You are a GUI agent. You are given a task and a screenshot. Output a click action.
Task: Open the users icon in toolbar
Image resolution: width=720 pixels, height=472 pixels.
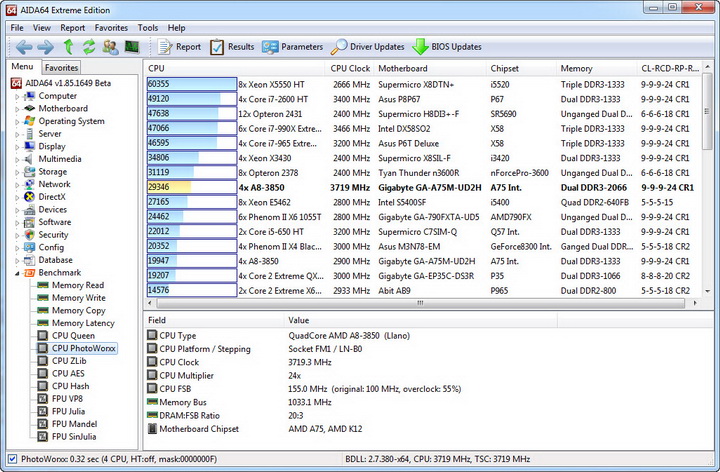click(x=110, y=47)
